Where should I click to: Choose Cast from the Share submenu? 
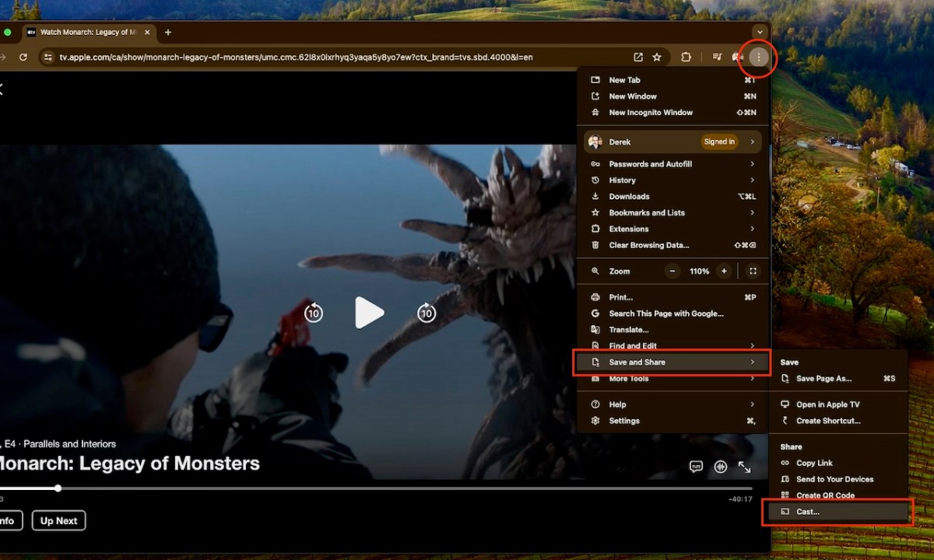tap(839, 512)
